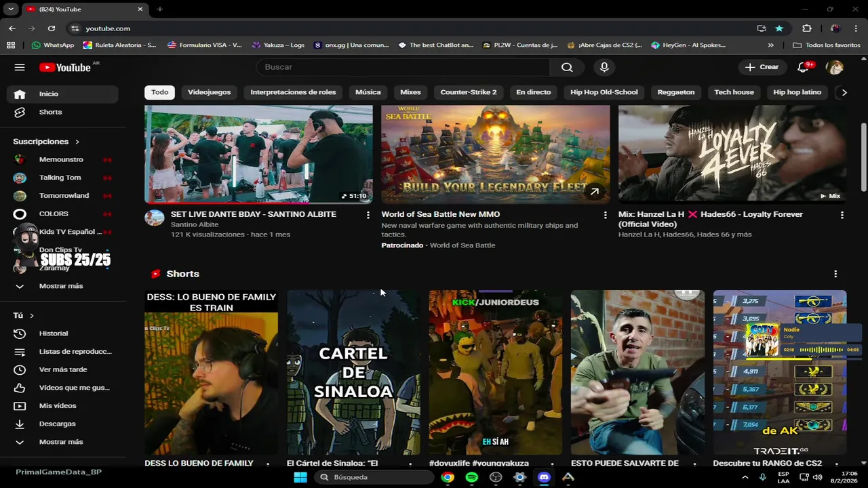This screenshot has height=488, width=868.
Task: Start voice search with the microphone
Action: [604, 67]
